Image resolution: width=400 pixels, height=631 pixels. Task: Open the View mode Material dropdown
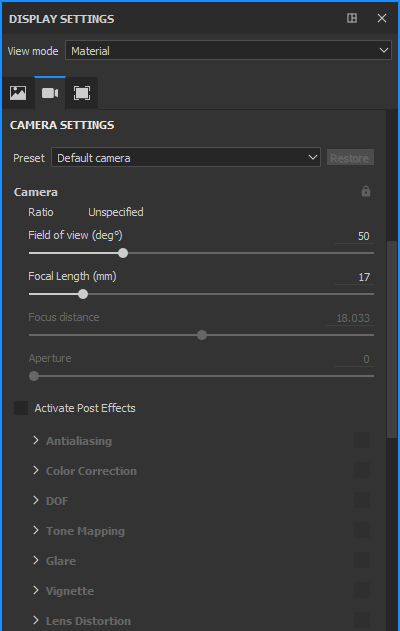(228, 50)
